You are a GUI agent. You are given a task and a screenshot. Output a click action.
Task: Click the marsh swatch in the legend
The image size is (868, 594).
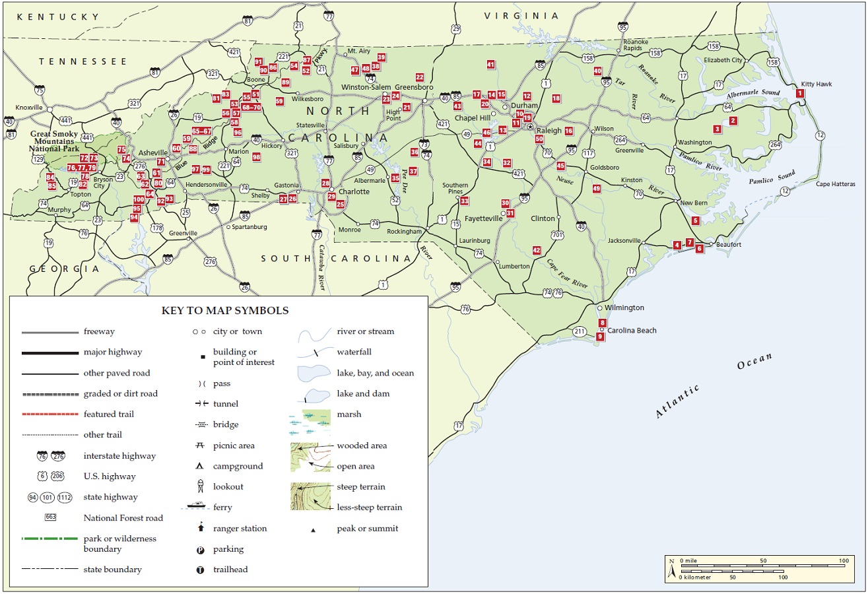(310, 422)
